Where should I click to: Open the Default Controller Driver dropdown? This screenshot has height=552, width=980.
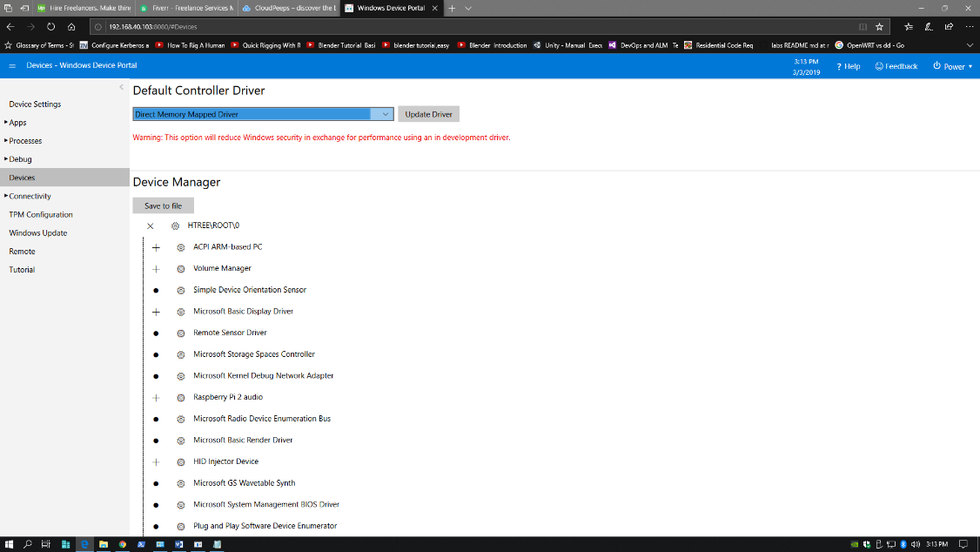click(263, 114)
